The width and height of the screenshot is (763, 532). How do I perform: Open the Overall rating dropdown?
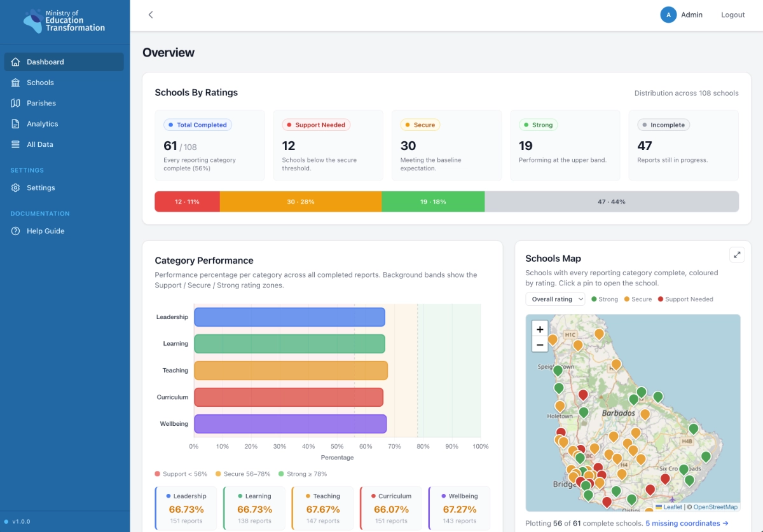pos(555,299)
